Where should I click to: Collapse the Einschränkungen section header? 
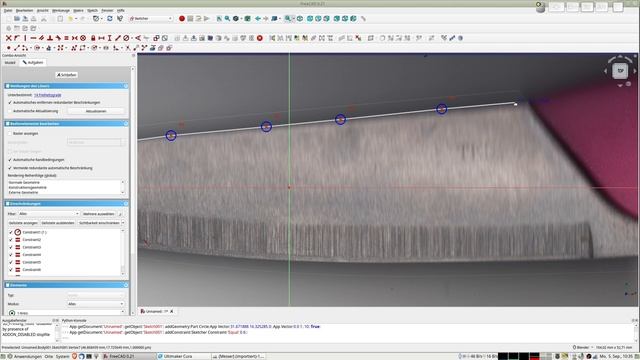tap(126, 203)
